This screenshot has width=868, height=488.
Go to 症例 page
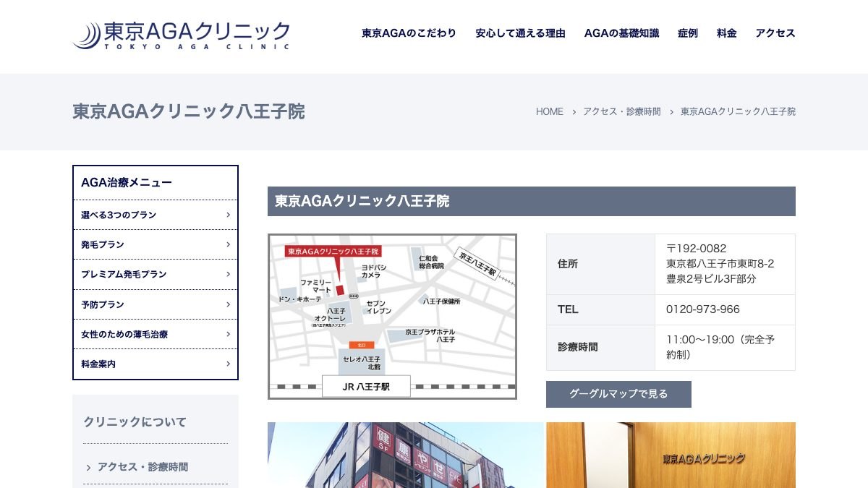point(688,33)
